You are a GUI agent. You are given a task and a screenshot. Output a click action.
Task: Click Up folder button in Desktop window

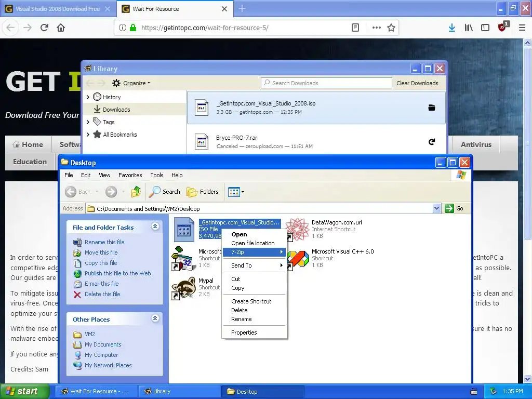tap(136, 192)
